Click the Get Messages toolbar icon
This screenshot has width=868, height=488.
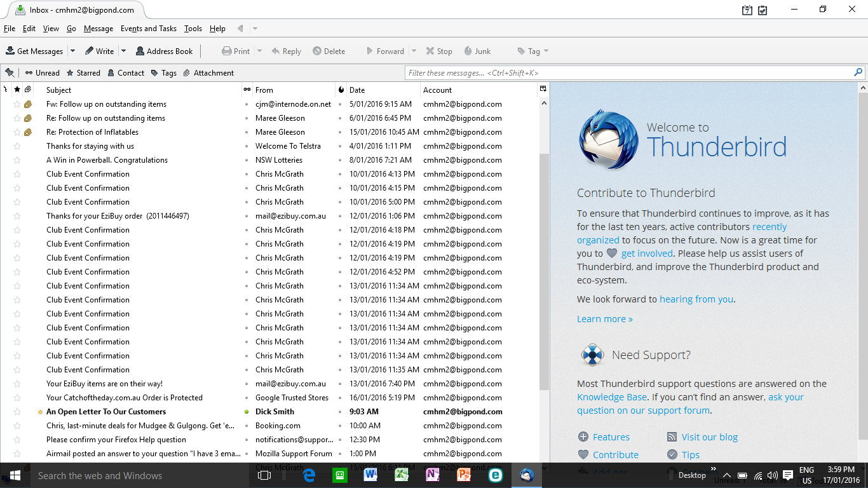(x=11, y=51)
